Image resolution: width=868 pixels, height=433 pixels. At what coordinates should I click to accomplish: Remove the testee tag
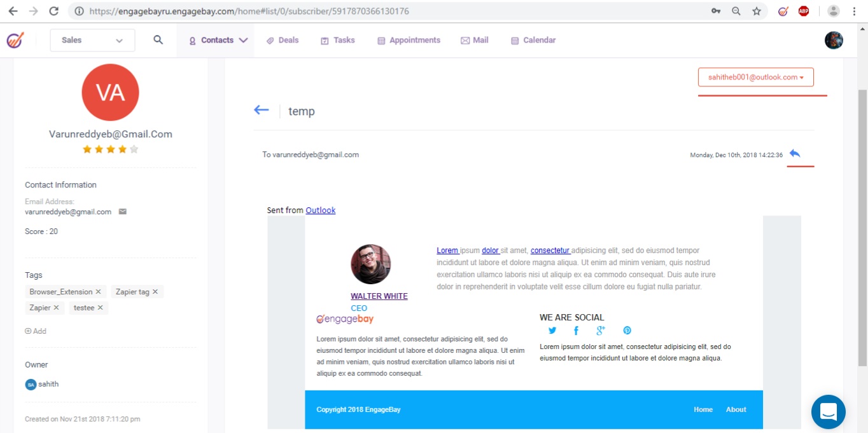[x=101, y=308]
